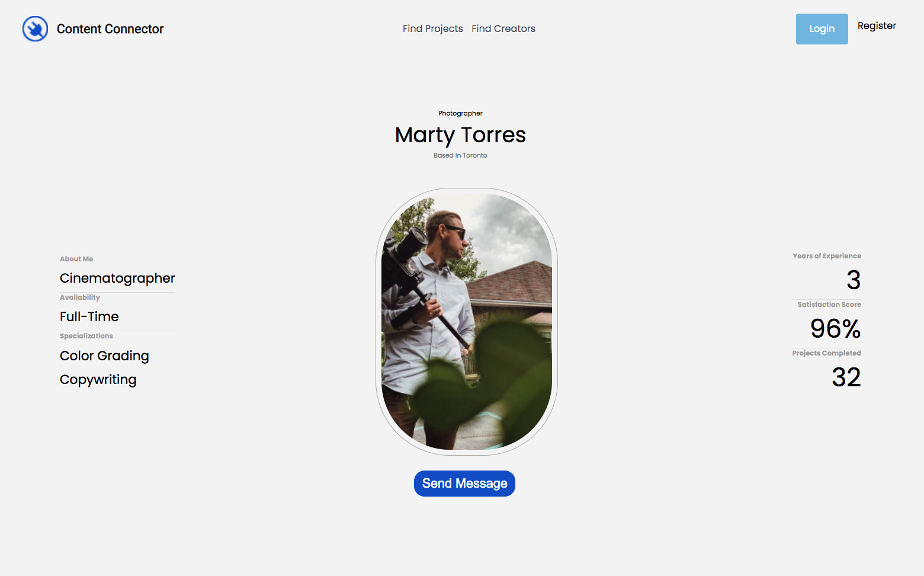Click the Content Connector plug logo icon
The image size is (924, 576).
point(35,28)
